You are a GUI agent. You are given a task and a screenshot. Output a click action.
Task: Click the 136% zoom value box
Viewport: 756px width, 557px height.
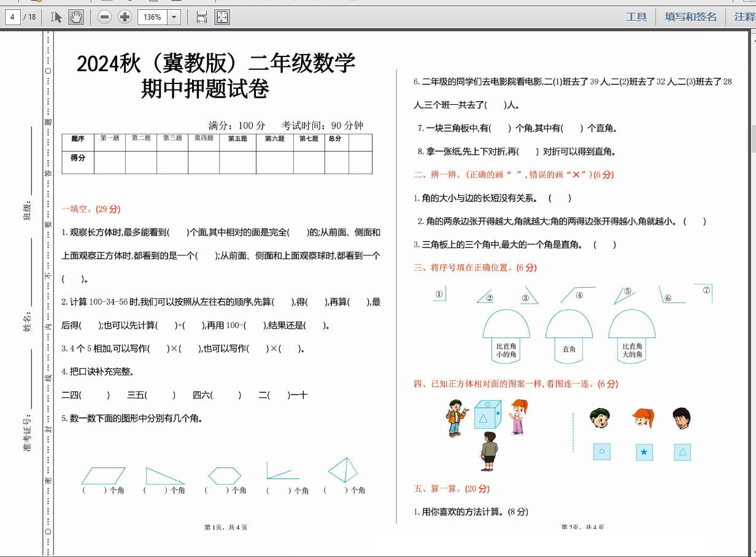point(153,17)
